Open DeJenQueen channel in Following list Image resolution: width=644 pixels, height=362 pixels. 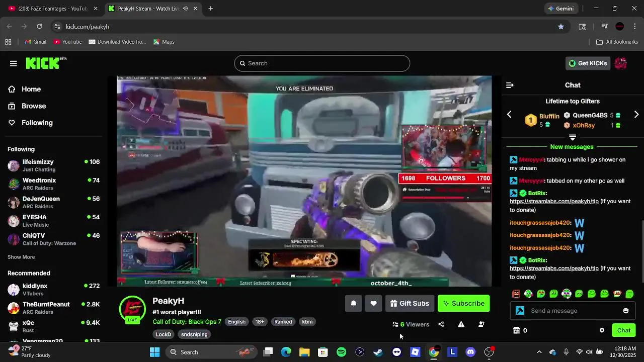coord(54,202)
